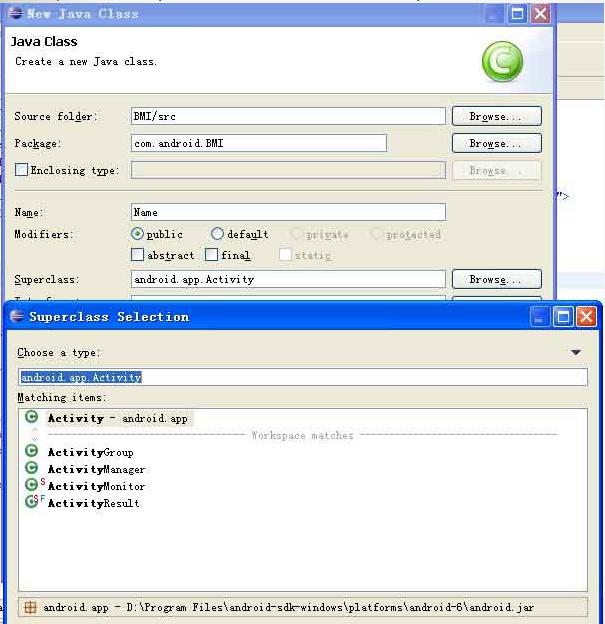
Task: Toggle the final checkbox
Action: (x=211, y=255)
